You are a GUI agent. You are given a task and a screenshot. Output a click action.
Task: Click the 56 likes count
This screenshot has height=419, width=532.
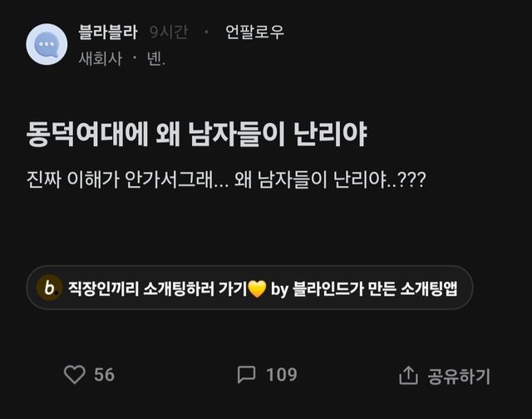(x=104, y=375)
